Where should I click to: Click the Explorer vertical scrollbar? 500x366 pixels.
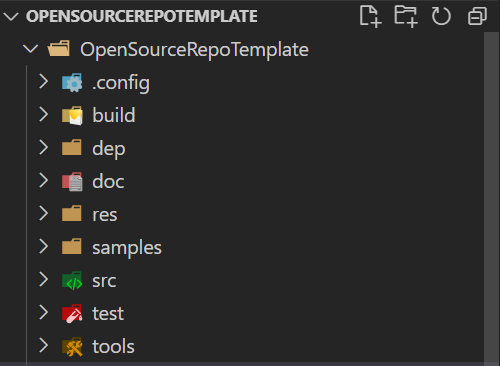[491, 197]
